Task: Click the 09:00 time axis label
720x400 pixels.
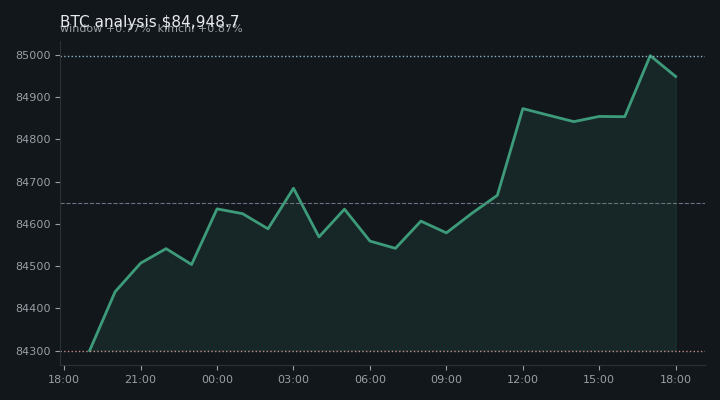Action: pos(446,379)
